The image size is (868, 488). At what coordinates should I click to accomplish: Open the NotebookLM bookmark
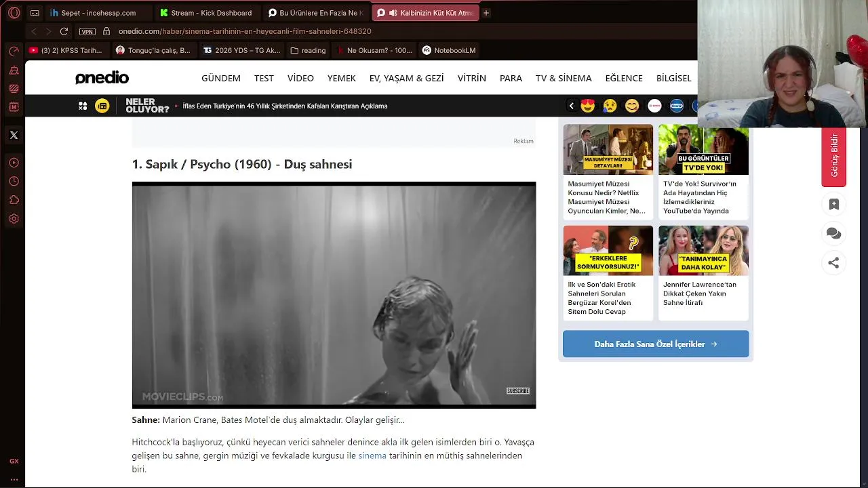coord(449,50)
